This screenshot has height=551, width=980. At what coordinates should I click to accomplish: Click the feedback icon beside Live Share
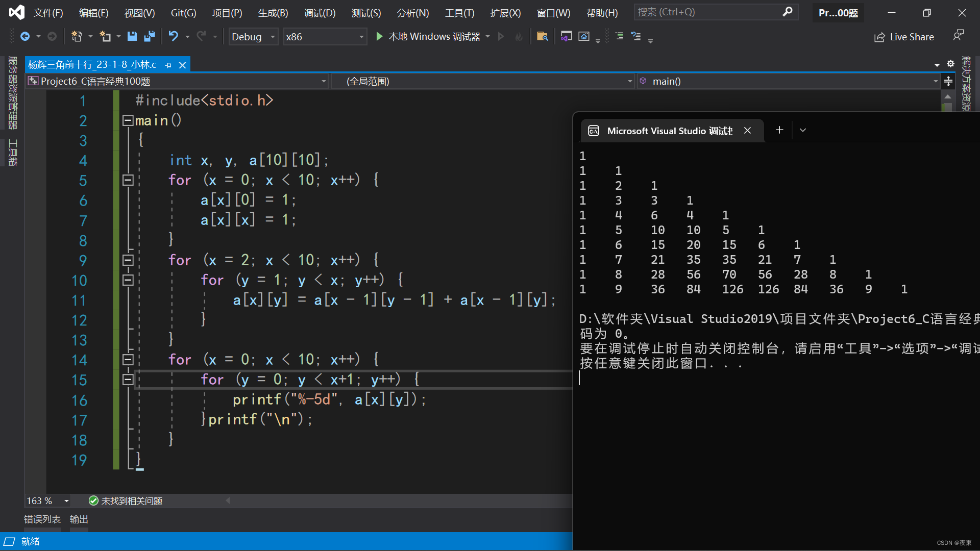pos(959,36)
